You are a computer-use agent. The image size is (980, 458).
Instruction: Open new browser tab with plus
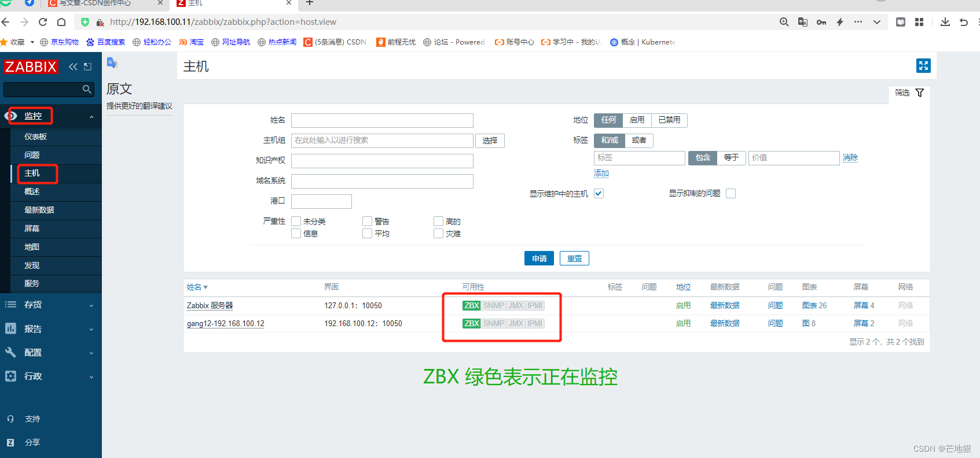pos(310,3)
